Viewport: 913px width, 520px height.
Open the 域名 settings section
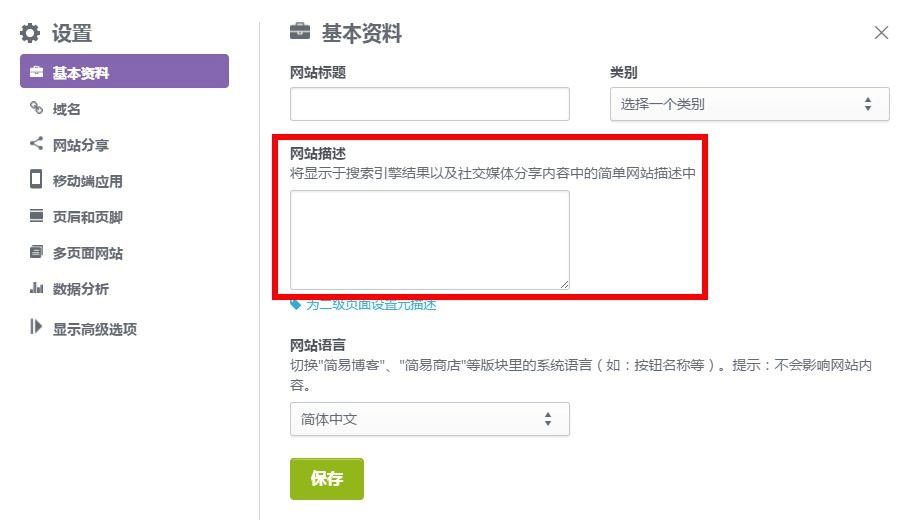[67, 109]
